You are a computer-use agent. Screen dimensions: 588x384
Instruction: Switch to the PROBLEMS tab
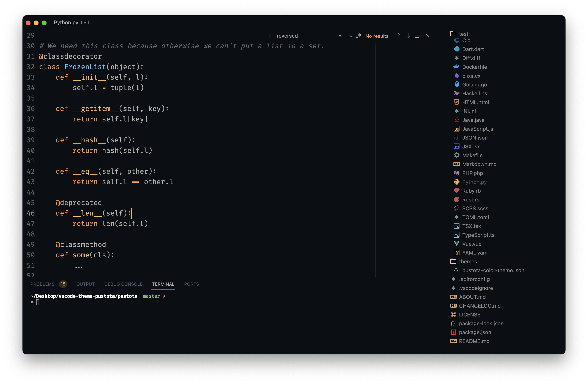click(x=43, y=284)
